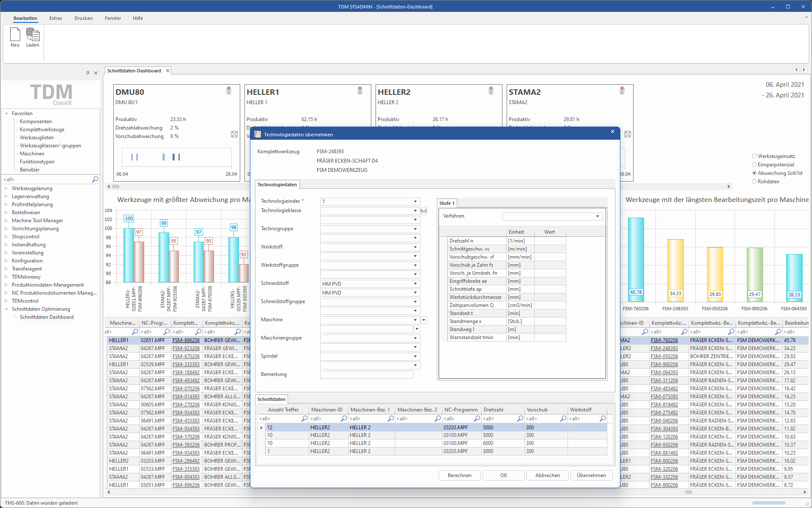Select the Einsparpotenzial radio button

coord(754,165)
